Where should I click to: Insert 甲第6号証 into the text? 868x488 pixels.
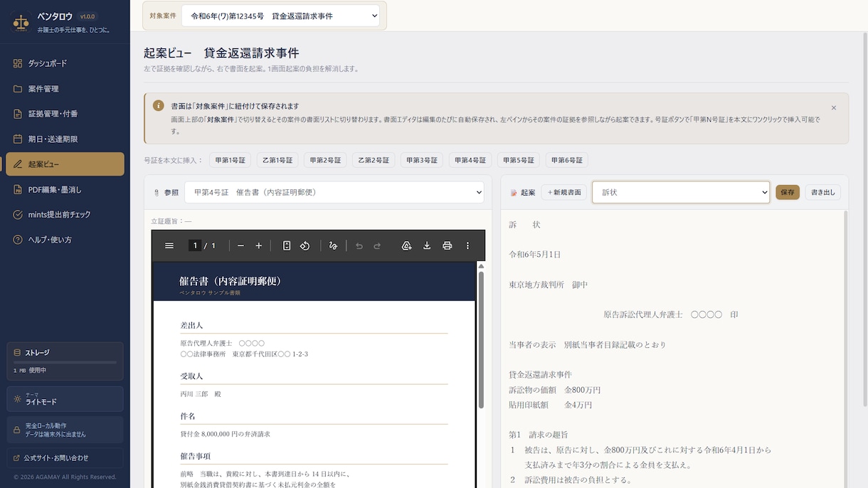click(567, 160)
